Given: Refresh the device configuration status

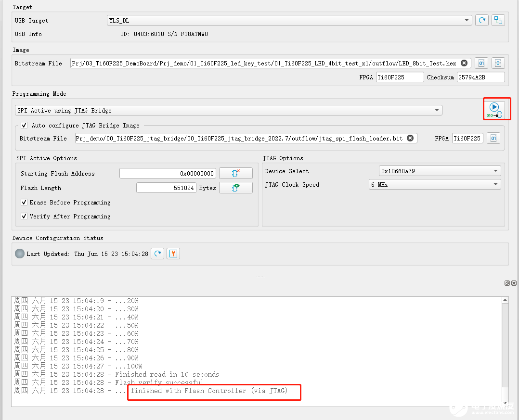Looking at the screenshot, I should click(157, 254).
